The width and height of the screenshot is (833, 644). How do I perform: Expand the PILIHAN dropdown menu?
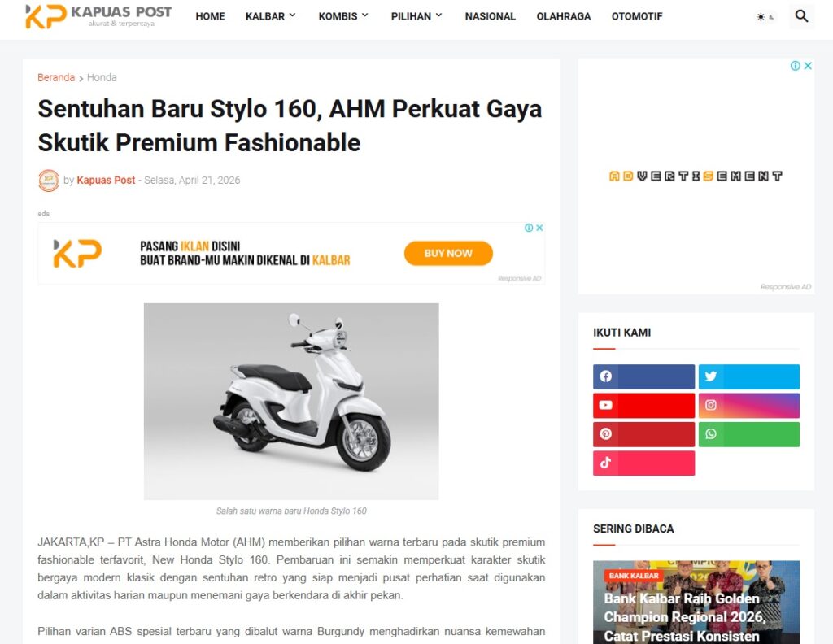416,16
